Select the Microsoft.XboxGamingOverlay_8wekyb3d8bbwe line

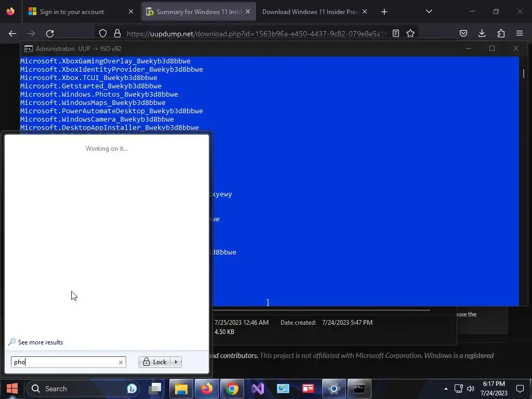click(x=105, y=61)
